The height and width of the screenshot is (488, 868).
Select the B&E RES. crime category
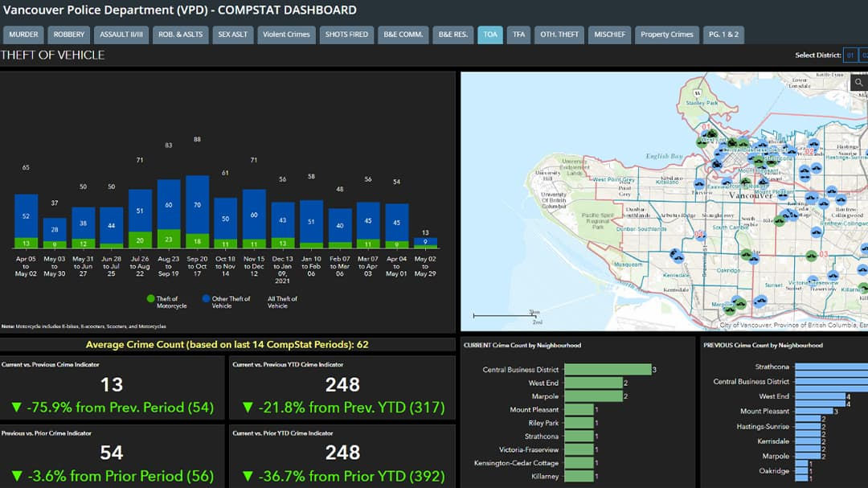[x=452, y=35]
